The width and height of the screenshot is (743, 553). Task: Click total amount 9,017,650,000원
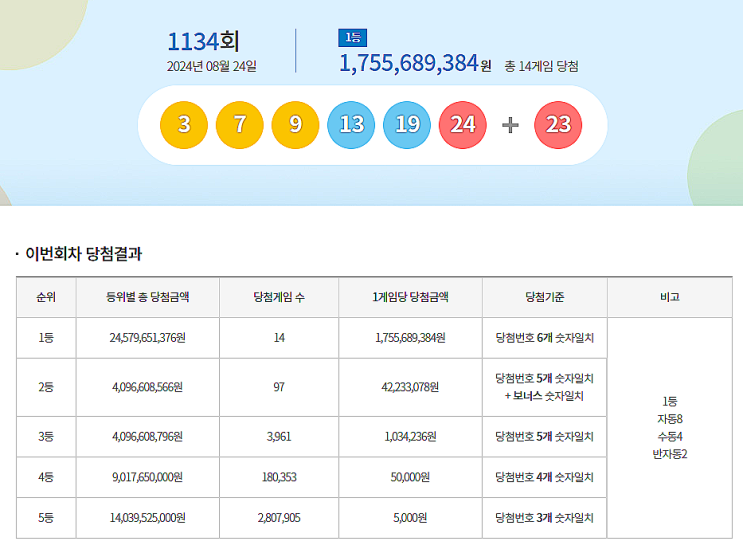pyautogui.click(x=147, y=477)
